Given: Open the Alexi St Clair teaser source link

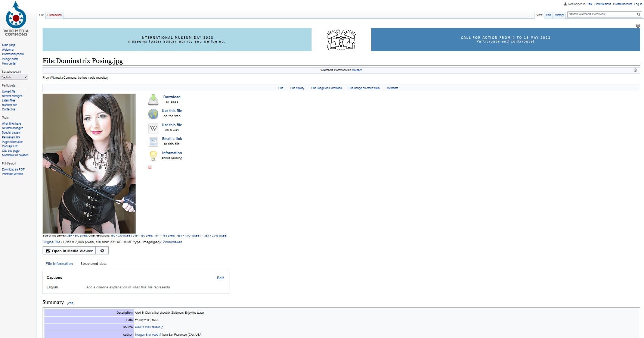Looking at the screenshot, I should (149, 327).
